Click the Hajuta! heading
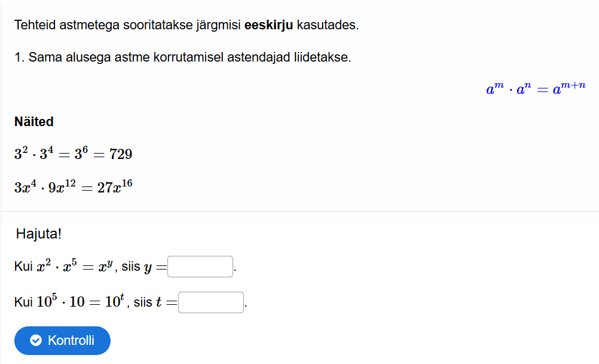The height and width of the screenshot is (364, 599). pyautogui.click(x=39, y=234)
